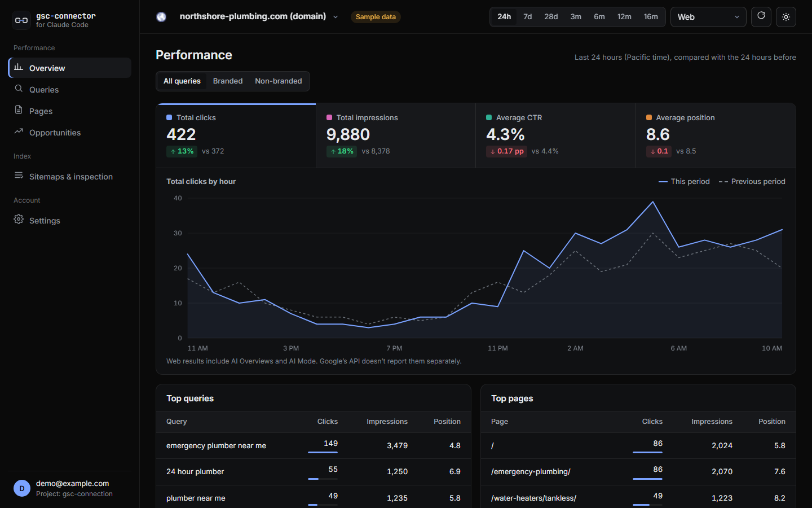Select the 16m time range
Viewport: 812px width, 508px height.
651,17
